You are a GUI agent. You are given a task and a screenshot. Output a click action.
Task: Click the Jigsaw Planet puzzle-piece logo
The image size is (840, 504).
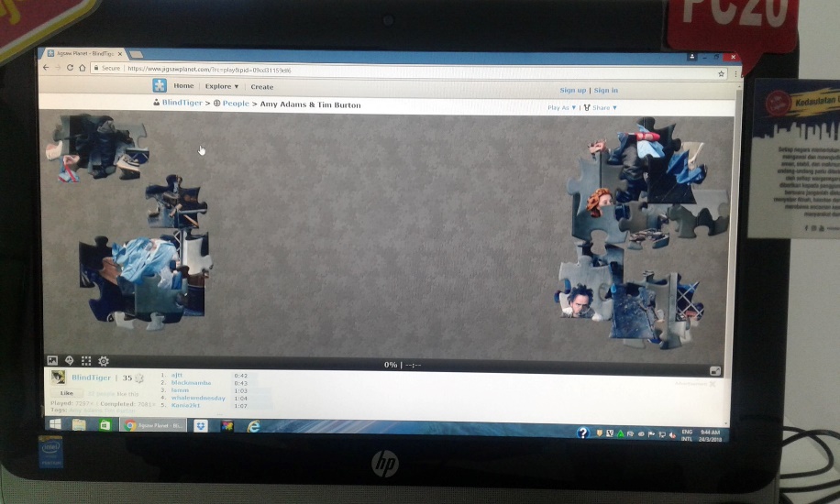pyautogui.click(x=160, y=86)
